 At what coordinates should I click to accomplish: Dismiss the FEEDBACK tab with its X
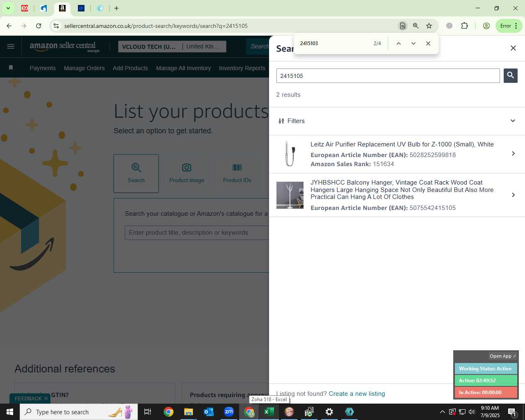point(46,399)
